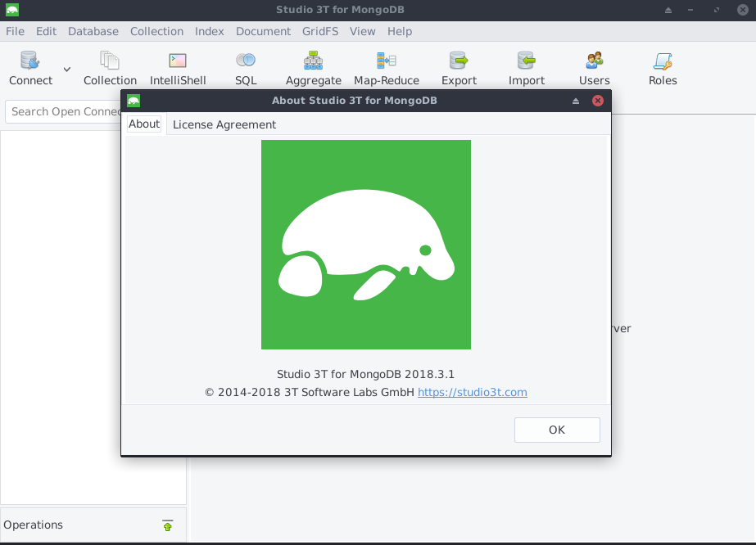Click the Operations panel expand arrow icon

pos(167,525)
